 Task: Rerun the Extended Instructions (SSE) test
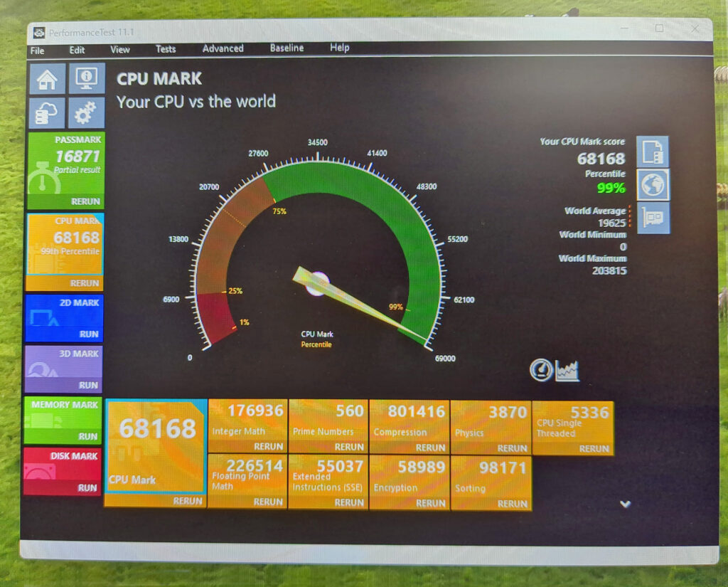click(x=349, y=502)
